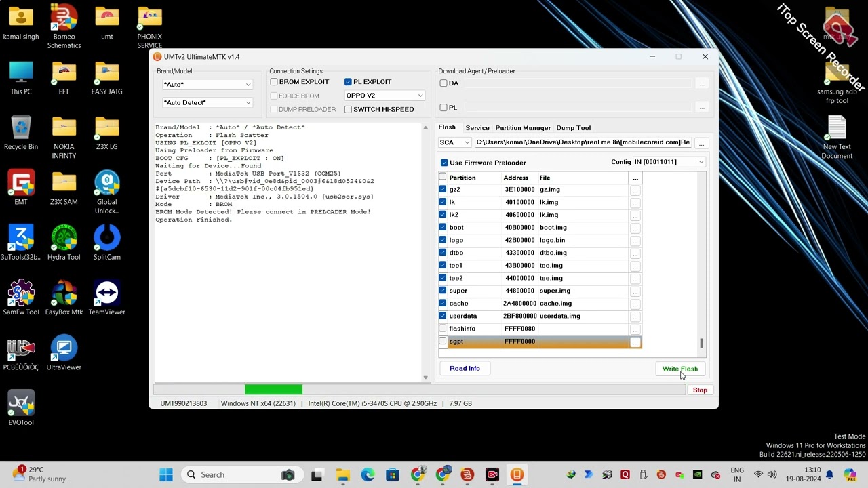Viewport: 868px width, 488px height.
Task: Uncheck the super partition checkbox
Action: [x=443, y=291]
